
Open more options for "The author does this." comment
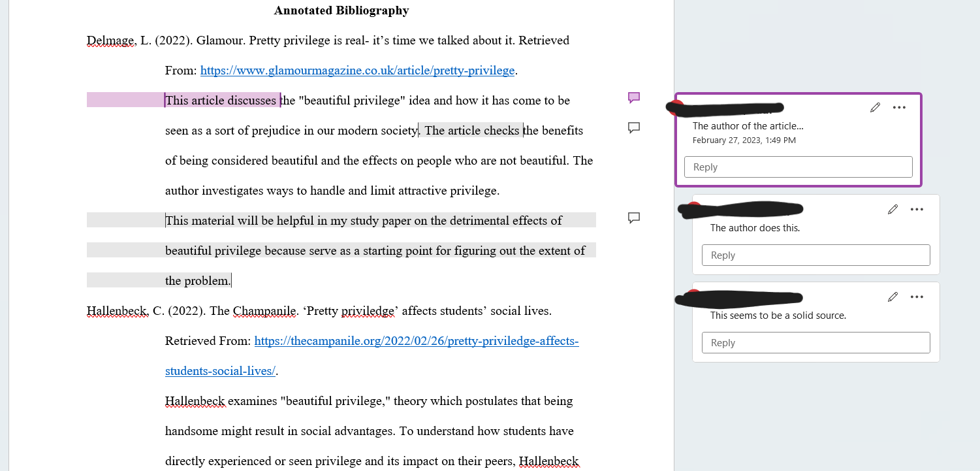pyautogui.click(x=917, y=209)
